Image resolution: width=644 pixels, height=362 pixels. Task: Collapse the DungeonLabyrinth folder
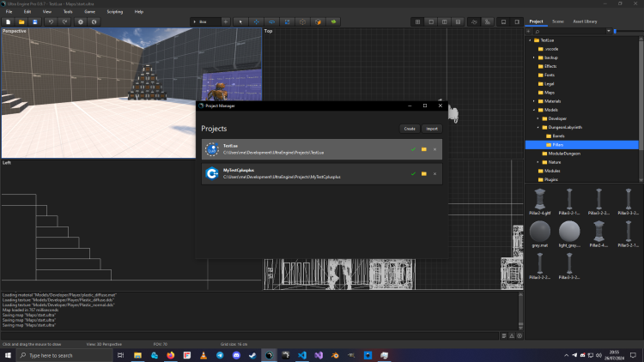pyautogui.click(x=538, y=127)
